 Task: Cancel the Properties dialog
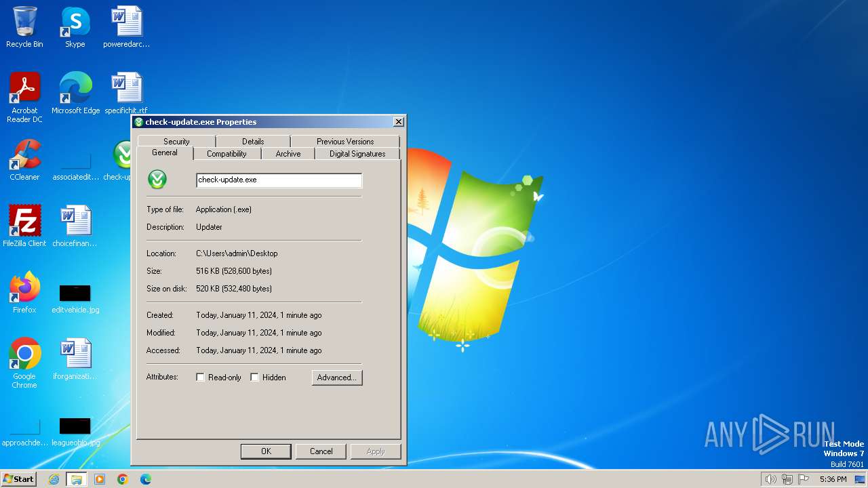click(x=321, y=451)
